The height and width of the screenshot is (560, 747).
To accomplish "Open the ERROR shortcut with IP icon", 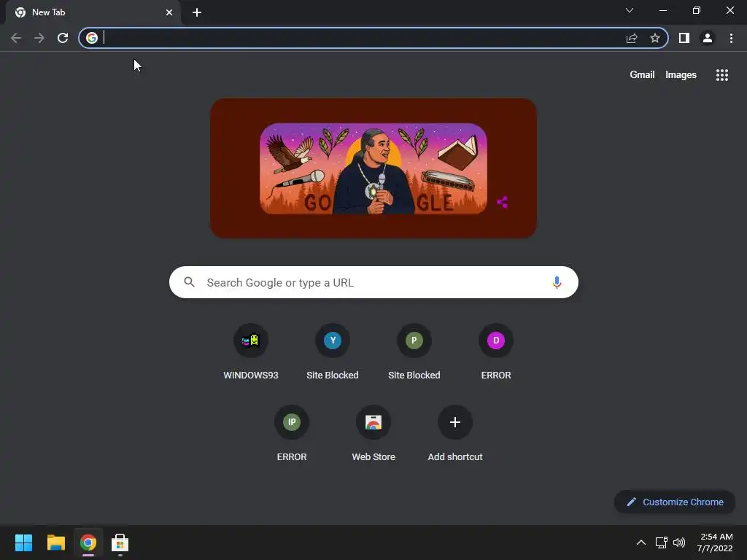I will coord(292,433).
